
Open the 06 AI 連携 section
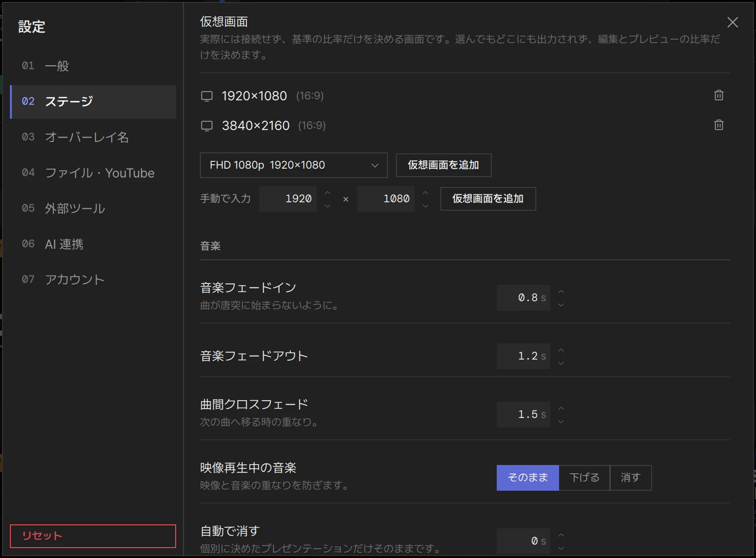(x=93, y=244)
